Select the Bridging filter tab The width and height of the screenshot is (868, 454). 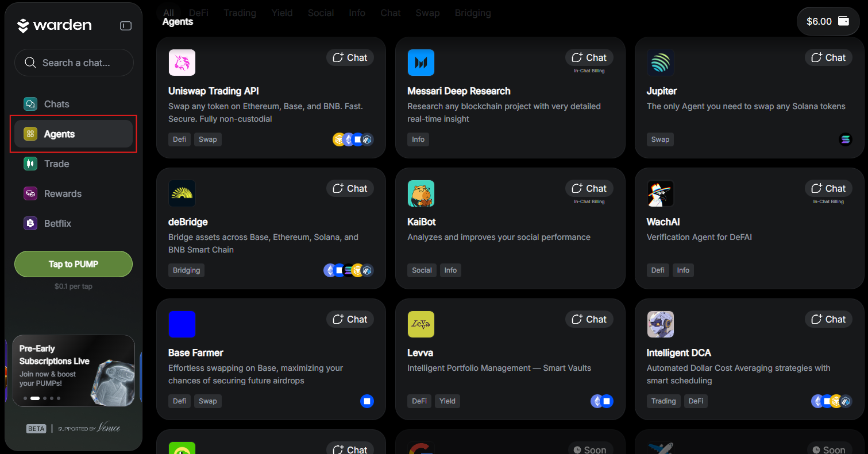pyautogui.click(x=473, y=13)
